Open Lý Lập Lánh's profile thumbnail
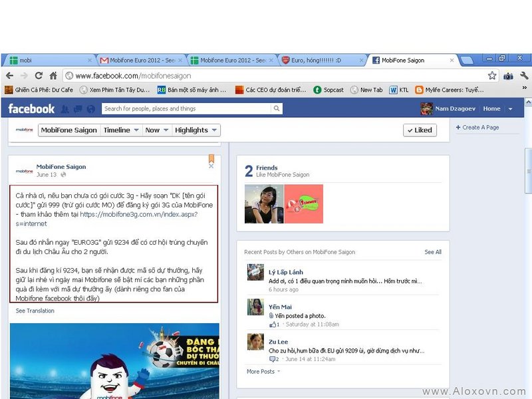532x399 pixels. click(256, 272)
